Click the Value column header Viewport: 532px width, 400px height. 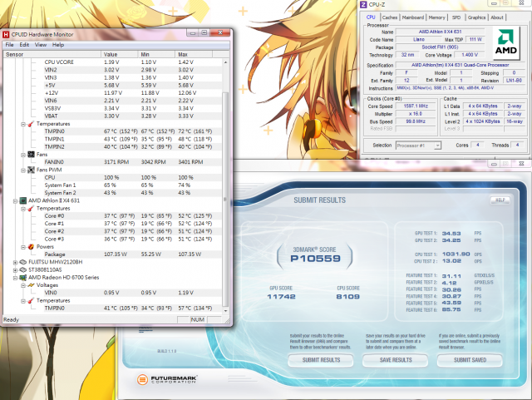point(120,54)
